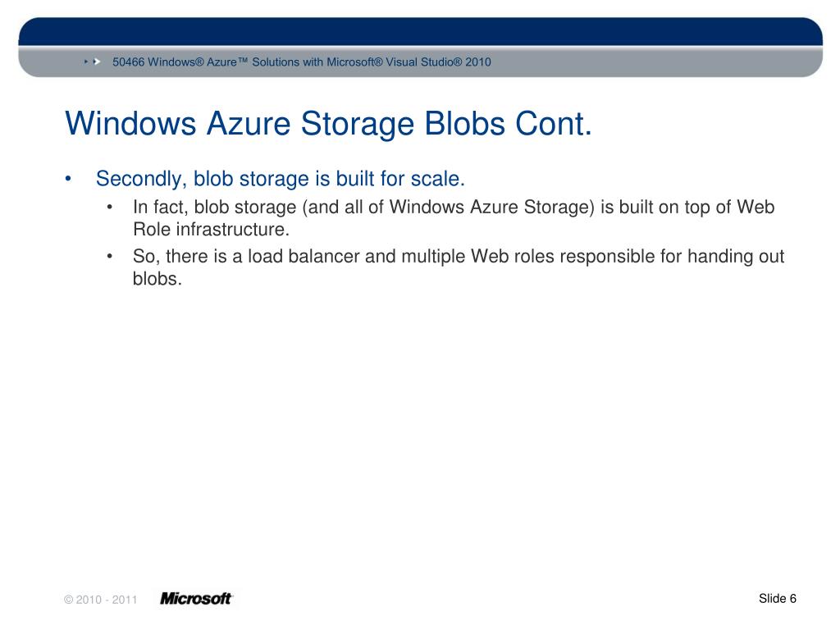Click the larger arrow icon beside course title

[97, 62]
